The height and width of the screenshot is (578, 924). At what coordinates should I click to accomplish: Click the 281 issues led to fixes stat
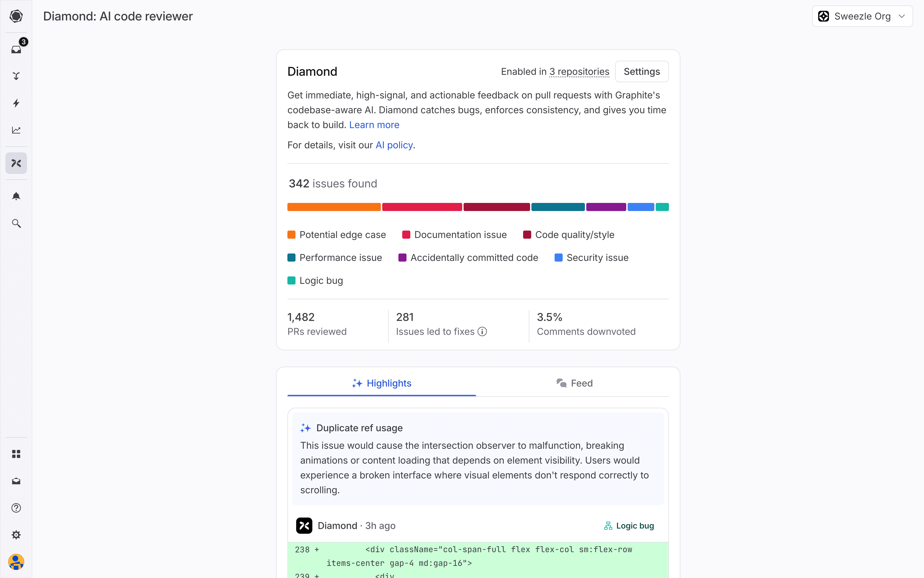(441, 324)
